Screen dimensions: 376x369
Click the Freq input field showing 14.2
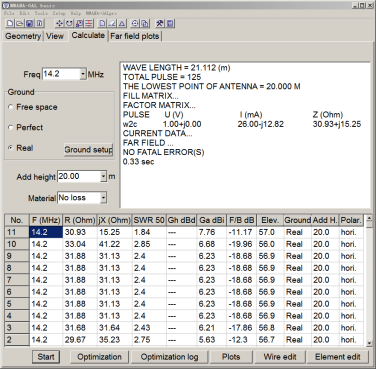pos(61,74)
